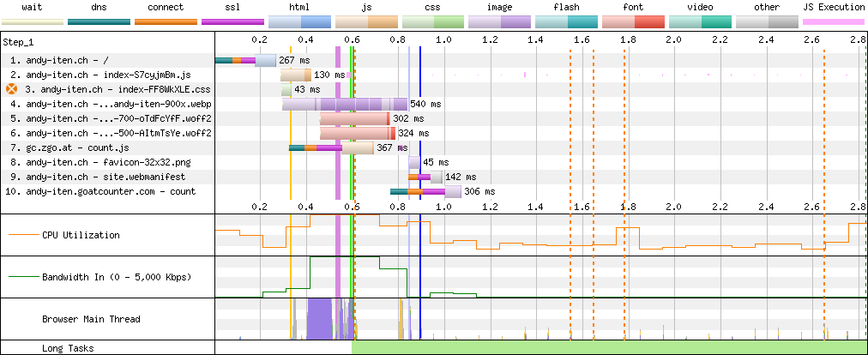
Task: Click the Long Tasks label
Action: pyautogui.click(x=68, y=348)
